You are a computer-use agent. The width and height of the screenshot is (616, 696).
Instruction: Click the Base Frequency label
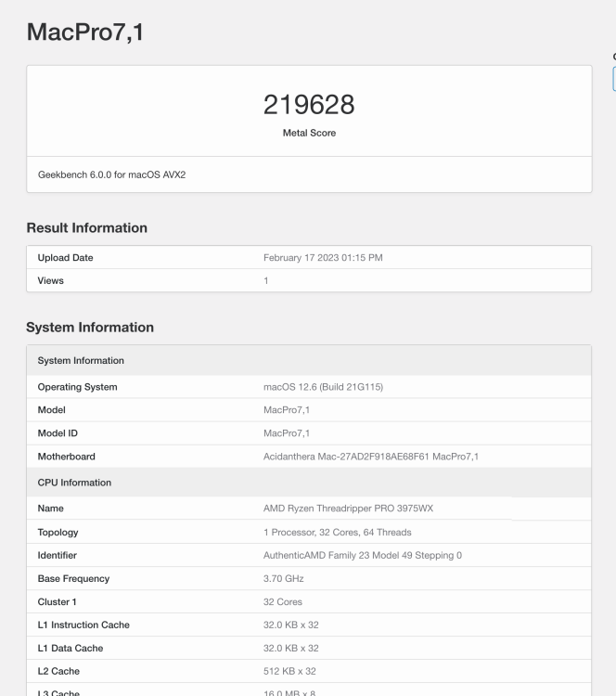73,578
